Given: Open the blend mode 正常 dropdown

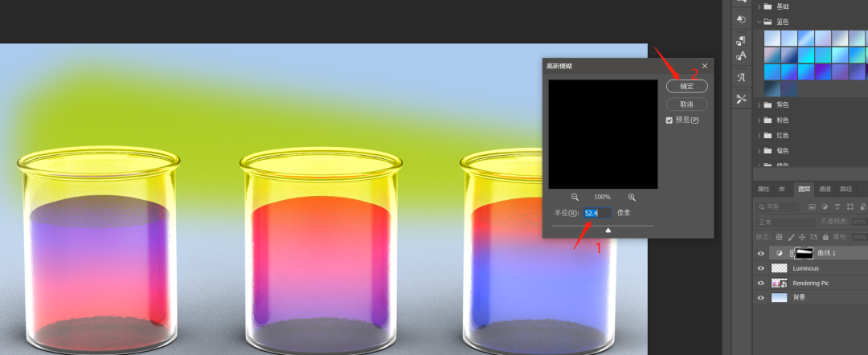Looking at the screenshot, I should (785, 222).
